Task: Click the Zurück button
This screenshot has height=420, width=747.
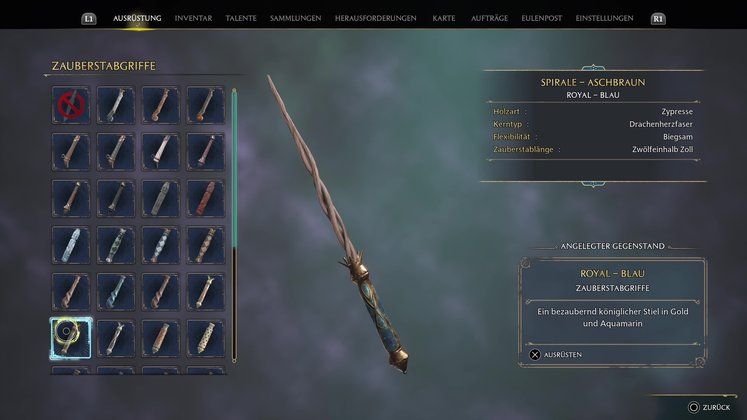Action: (709, 407)
